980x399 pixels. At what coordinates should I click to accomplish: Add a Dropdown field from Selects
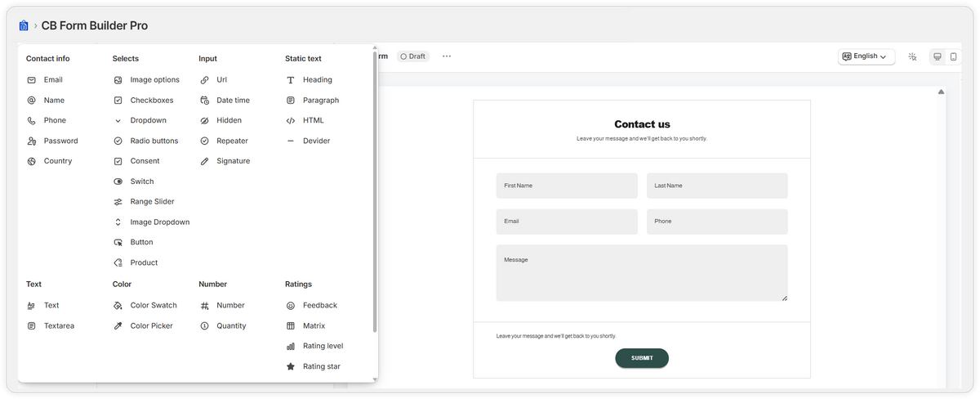click(140, 121)
